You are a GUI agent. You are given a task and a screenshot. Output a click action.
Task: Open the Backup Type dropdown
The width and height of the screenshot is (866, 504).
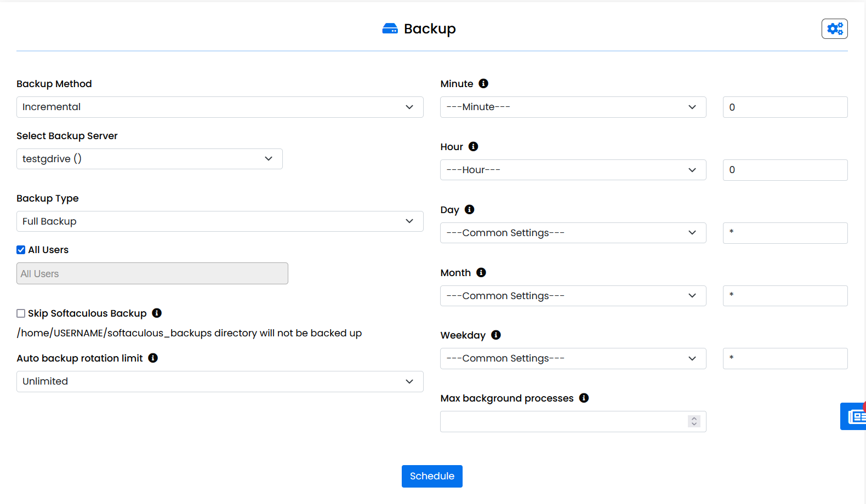click(x=220, y=221)
